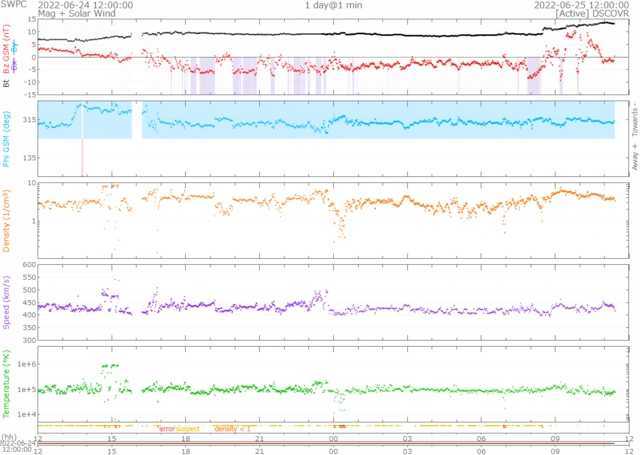Click the 00 hour tick on time axis
The height and width of the screenshot is (455, 640).
point(333,438)
